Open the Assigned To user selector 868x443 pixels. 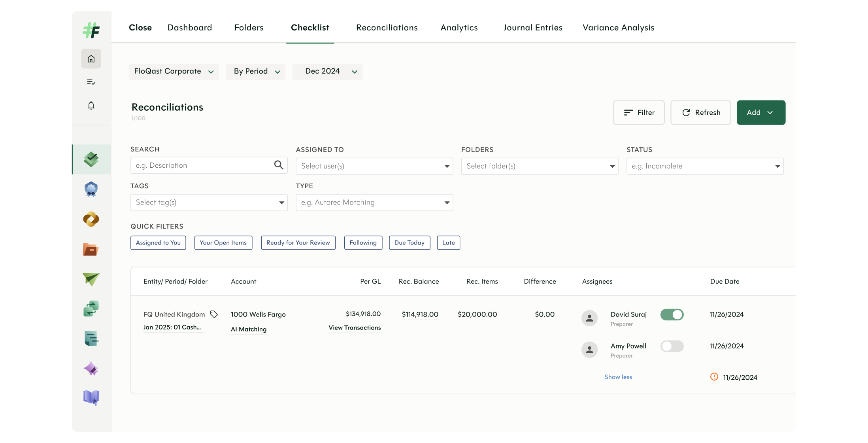tap(374, 166)
